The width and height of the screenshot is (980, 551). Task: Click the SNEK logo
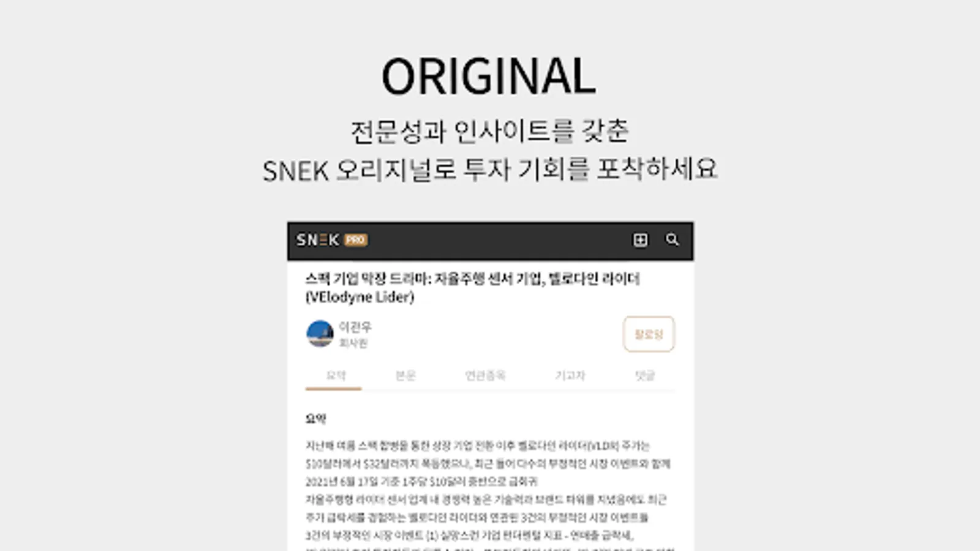[317, 240]
